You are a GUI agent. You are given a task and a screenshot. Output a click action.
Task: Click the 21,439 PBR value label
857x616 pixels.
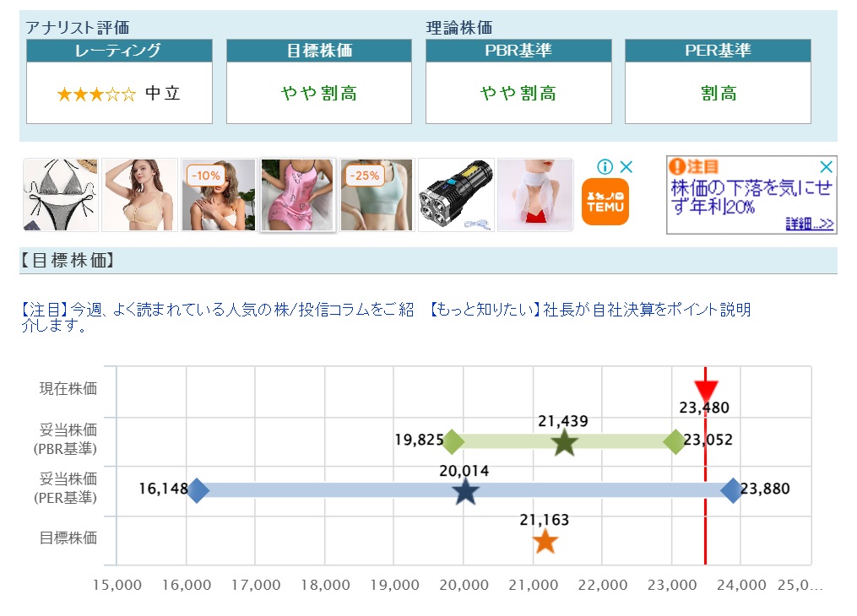(x=563, y=421)
